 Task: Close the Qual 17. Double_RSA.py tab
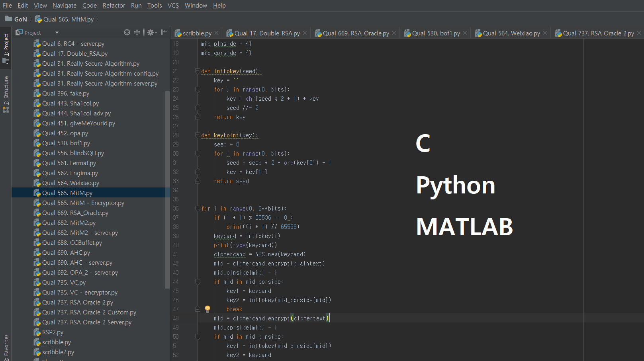pos(305,33)
